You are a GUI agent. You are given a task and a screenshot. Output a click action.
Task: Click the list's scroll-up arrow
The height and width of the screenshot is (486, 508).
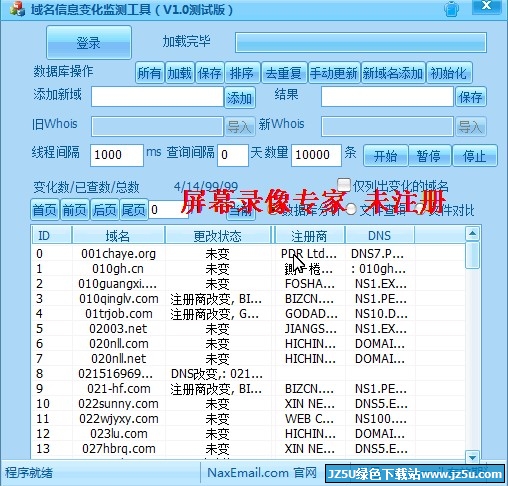[x=472, y=234]
